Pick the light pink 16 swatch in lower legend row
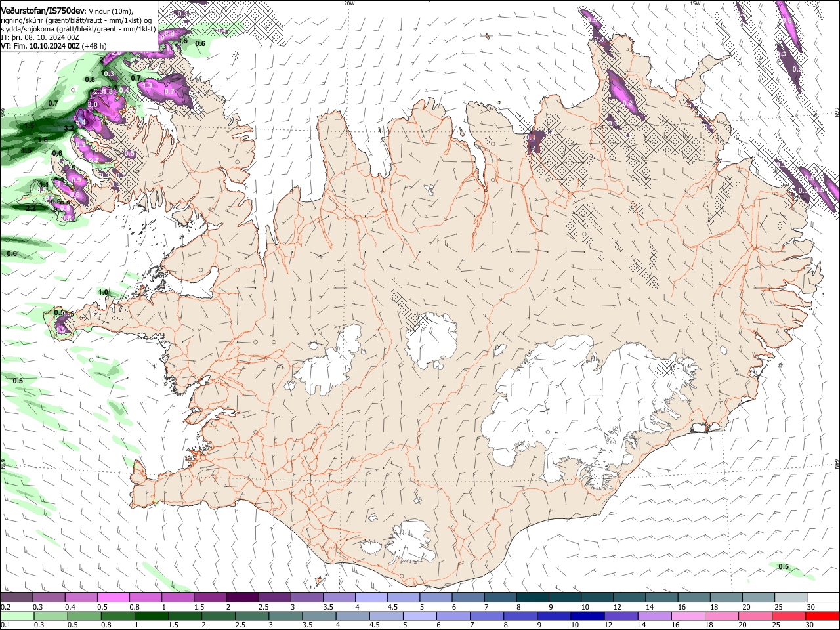The height and width of the screenshot is (630, 840). pyautogui.click(x=688, y=616)
